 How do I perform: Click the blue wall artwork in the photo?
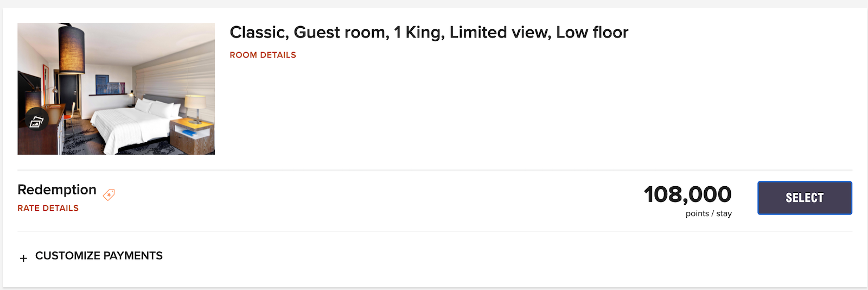[x=103, y=84]
